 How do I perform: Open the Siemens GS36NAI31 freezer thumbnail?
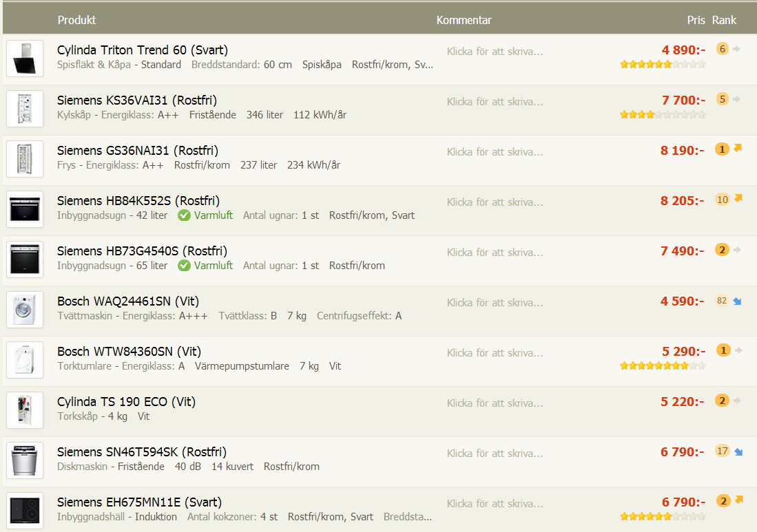point(25,159)
